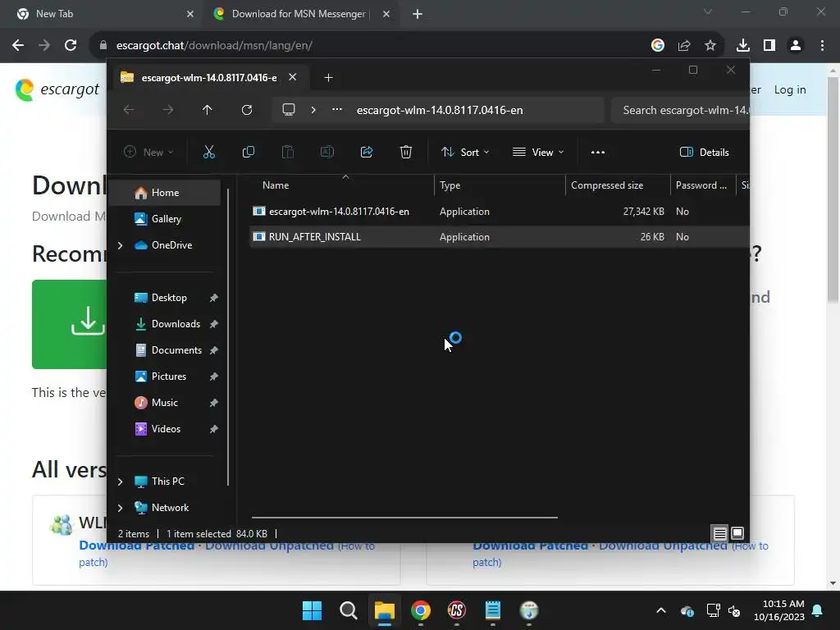
Task: Sort by the Type column header
Action: tap(500, 185)
